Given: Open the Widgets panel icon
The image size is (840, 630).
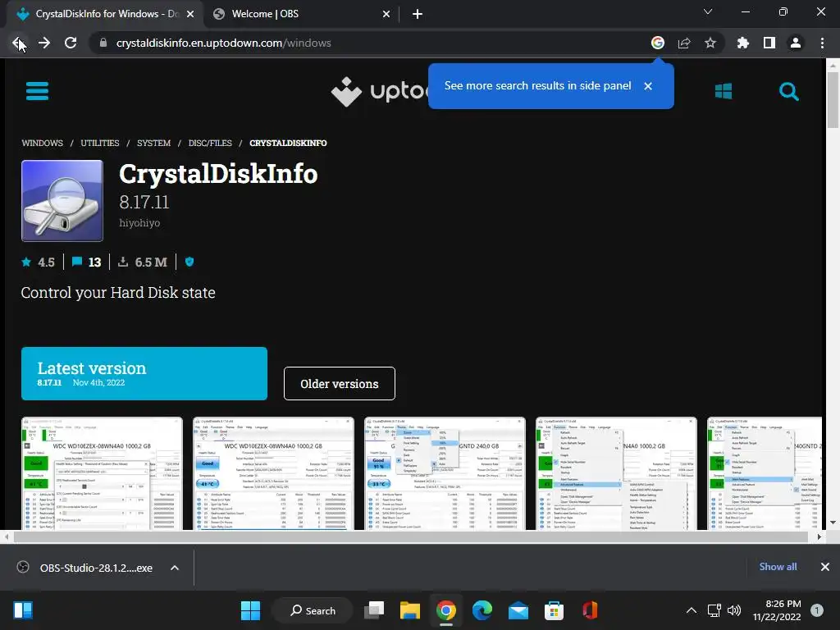Looking at the screenshot, I should (x=22, y=610).
